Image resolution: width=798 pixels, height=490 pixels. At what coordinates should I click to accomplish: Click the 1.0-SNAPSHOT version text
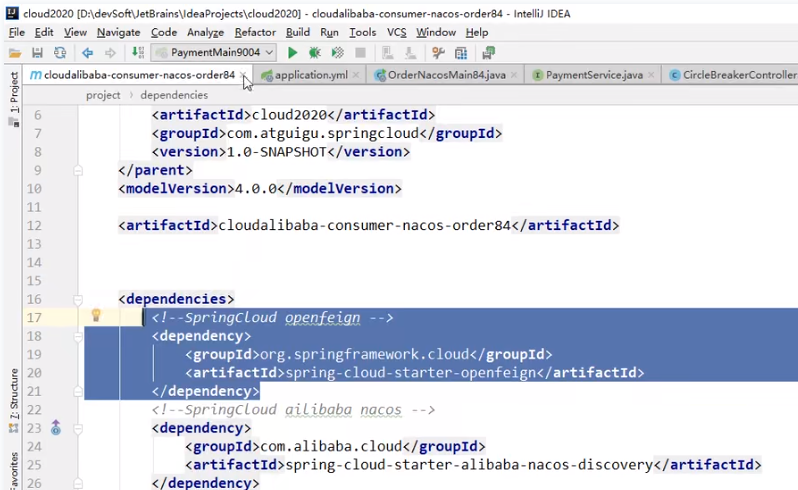pyautogui.click(x=276, y=152)
